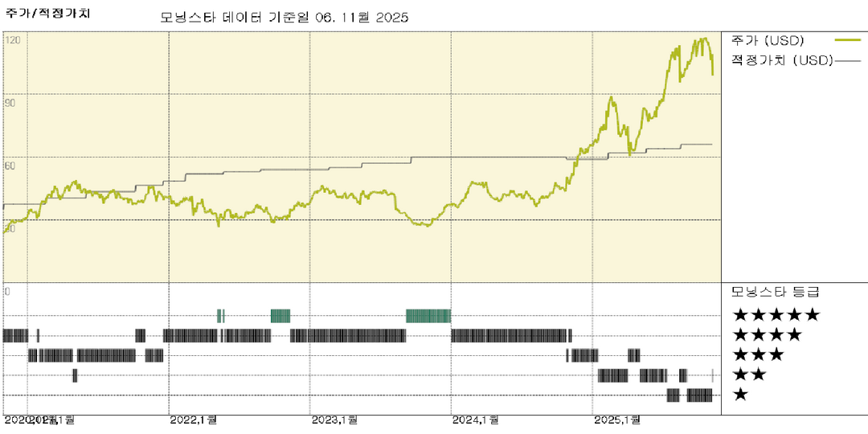This screenshot has width=868, height=434.
Task: Click the widest green five-star rating bar
Action: coord(428,315)
